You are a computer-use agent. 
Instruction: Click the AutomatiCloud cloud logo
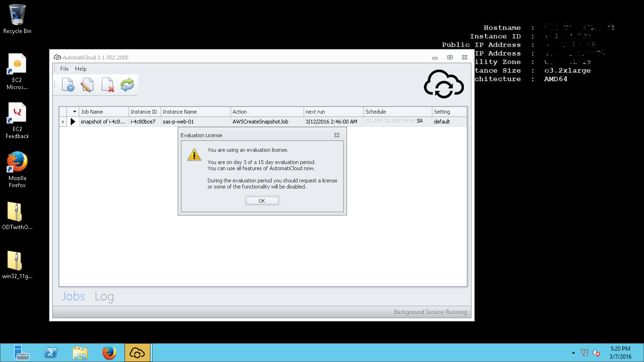[x=444, y=84]
